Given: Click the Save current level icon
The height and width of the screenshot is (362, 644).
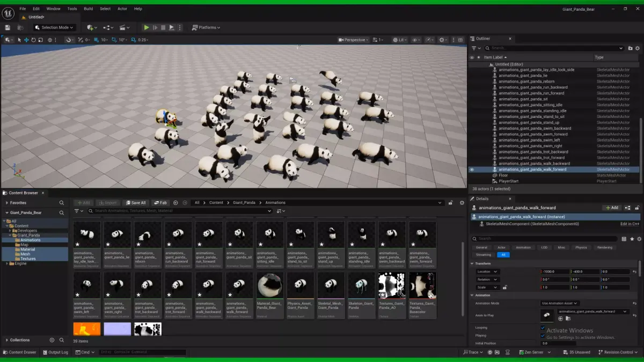Looking at the screenshot, I should coord(8,27).
